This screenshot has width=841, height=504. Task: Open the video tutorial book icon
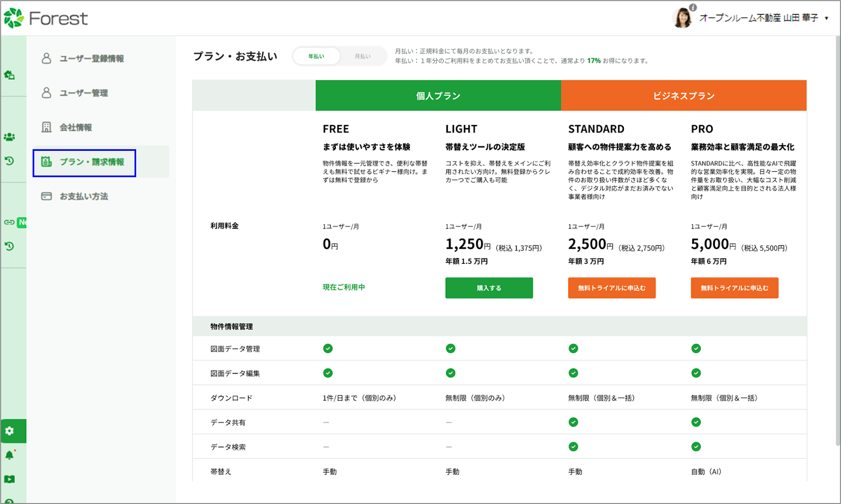coord(9,479)
